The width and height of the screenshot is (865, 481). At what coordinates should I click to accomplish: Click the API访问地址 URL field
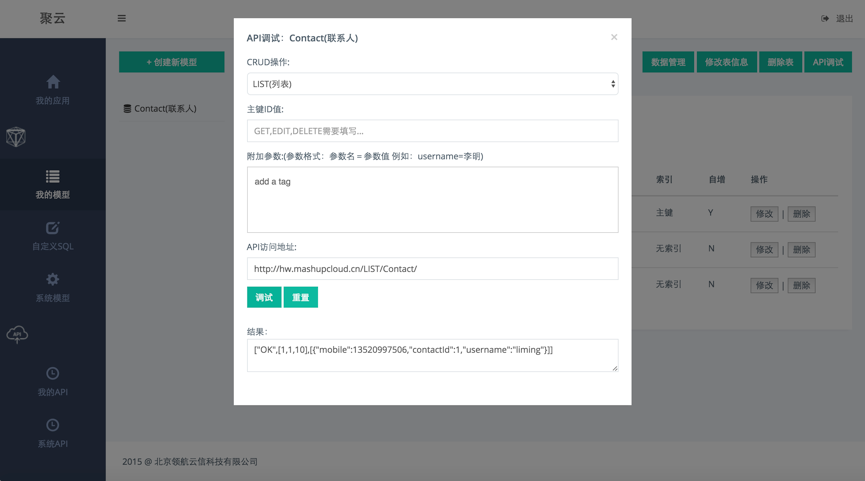(x=432, y=269)
